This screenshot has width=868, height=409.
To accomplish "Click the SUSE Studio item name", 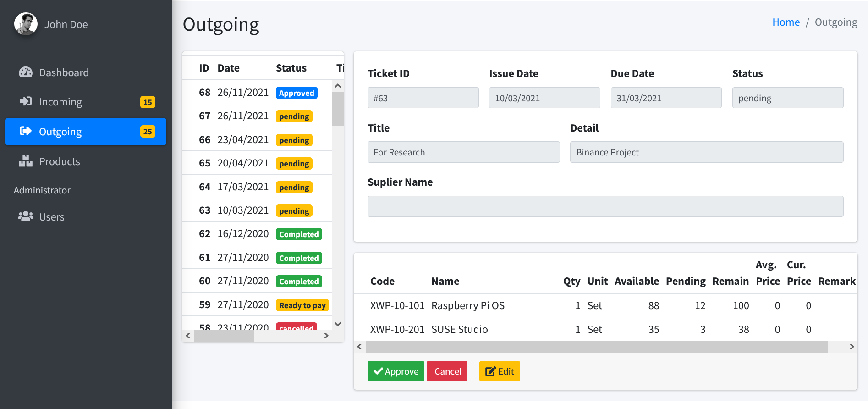I will coord(460,329).
